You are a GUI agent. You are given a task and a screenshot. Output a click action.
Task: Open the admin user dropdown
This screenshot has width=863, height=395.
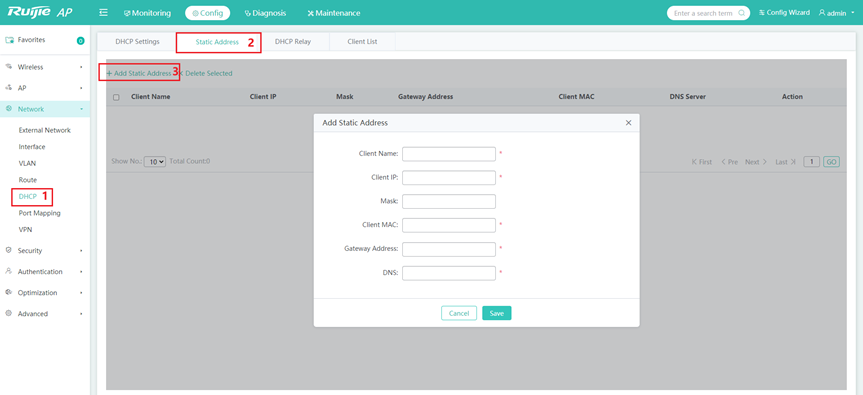837,13
